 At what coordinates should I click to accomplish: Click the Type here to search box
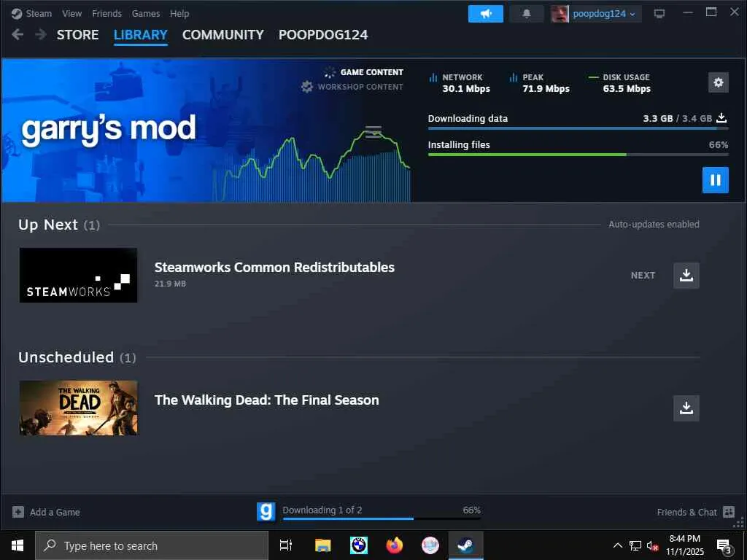click(152, 545)
